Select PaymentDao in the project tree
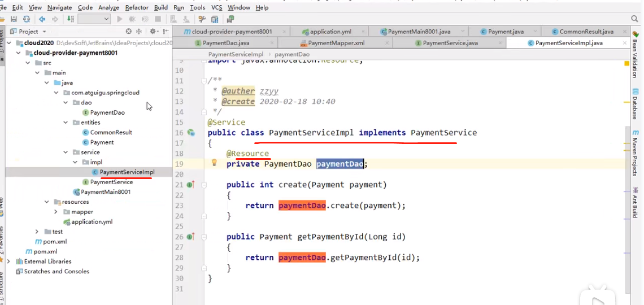 pyautogui.click(x=107, y=112)
